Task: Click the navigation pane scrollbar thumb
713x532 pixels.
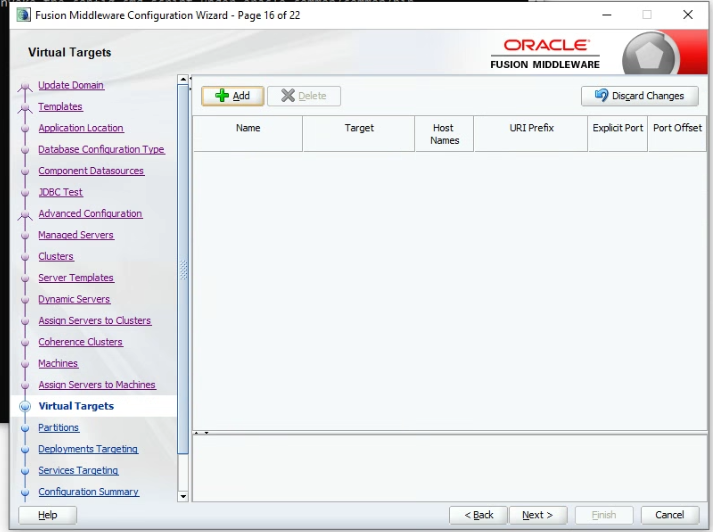Action: pyautogui.click(x=183, y=269)
